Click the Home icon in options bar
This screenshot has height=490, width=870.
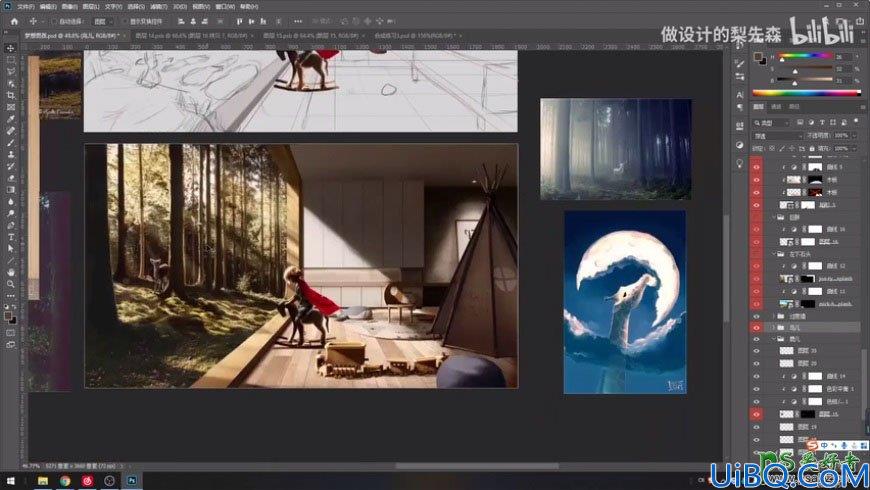[x=14, y=21]
